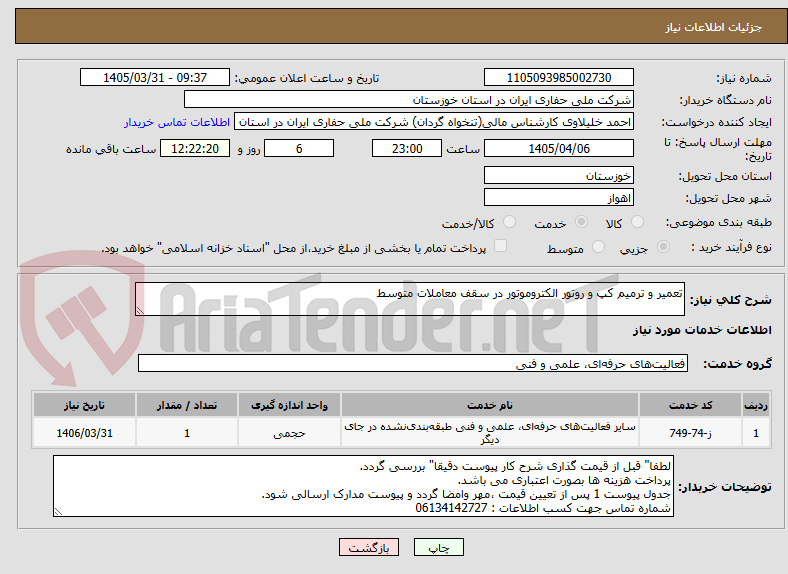Click the تاریخ نیاز column header
788x574 pixels.
(x=84, y=405)
